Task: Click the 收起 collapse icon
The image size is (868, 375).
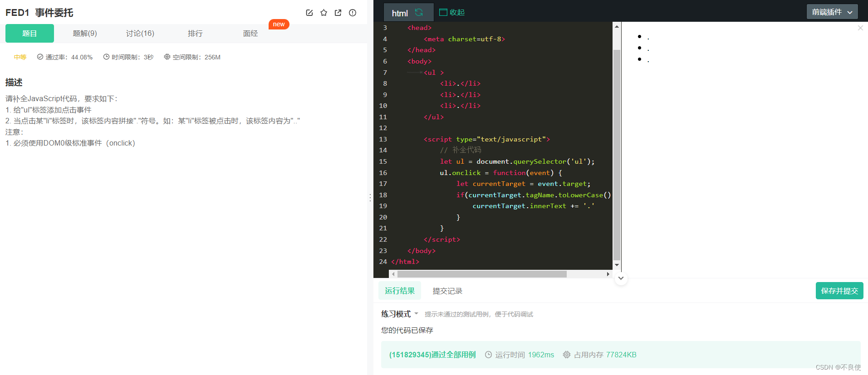Action: click(443, 12)
